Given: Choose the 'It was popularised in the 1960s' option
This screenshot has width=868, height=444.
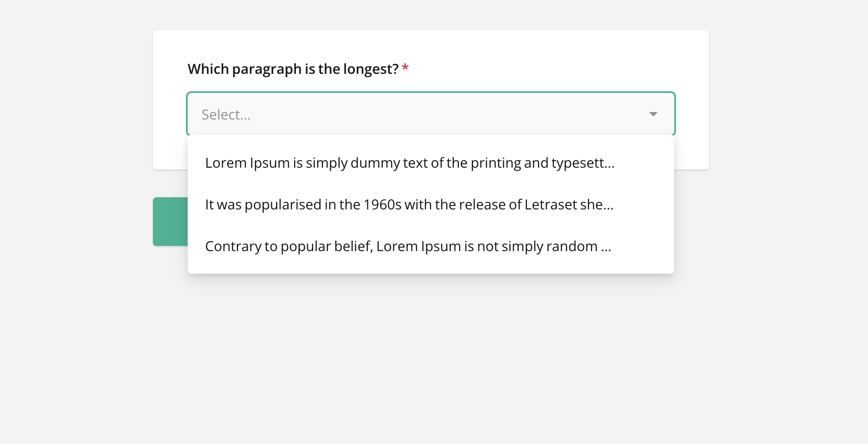Looking at the screenshot, I should click(409, 204).
